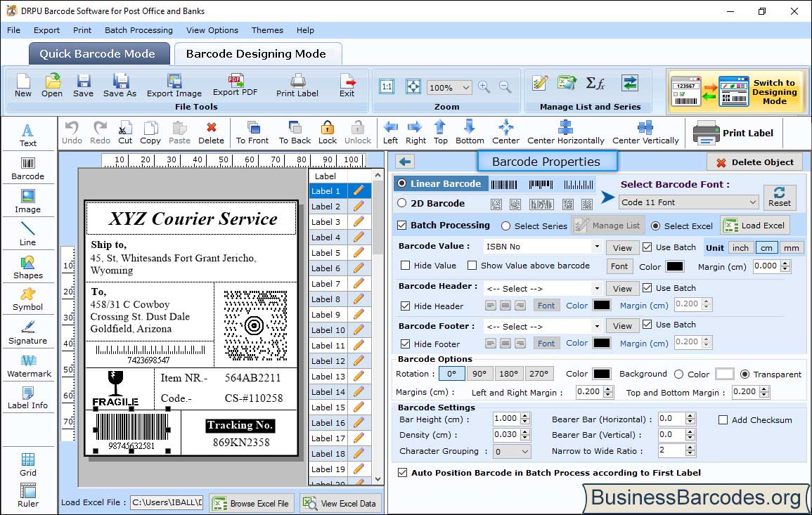Image resolution: width=812 pixels, height=515 pixels.
Task: Click the back arrow in Barcode Properties
Action: coord(405,162)
